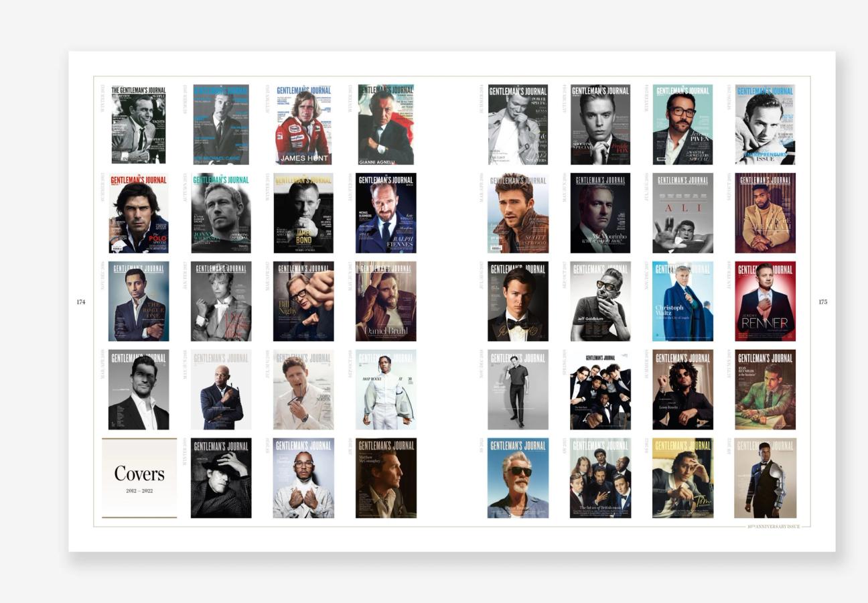Open the Jonny Wilkinson cover
Viewport: 868px width, 603px height.
[x=221, y=213]
